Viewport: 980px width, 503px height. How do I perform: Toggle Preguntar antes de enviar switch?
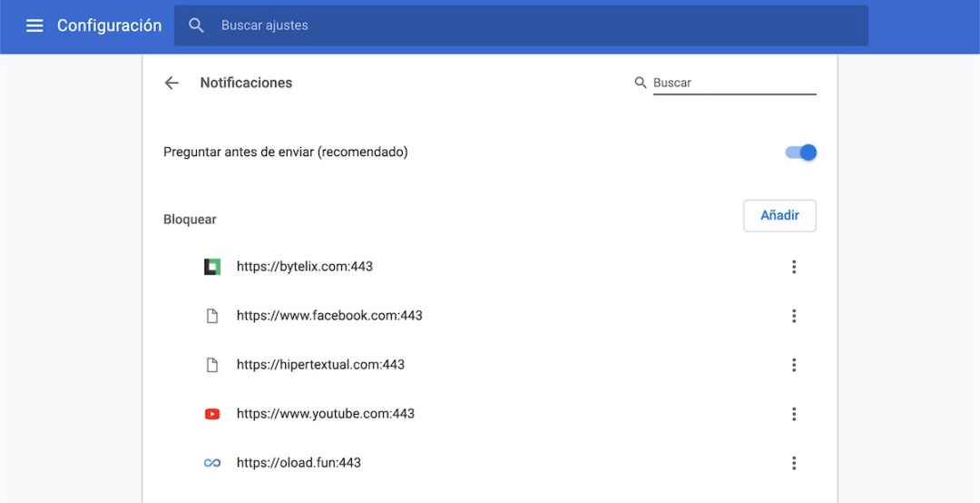coord(801,153)
